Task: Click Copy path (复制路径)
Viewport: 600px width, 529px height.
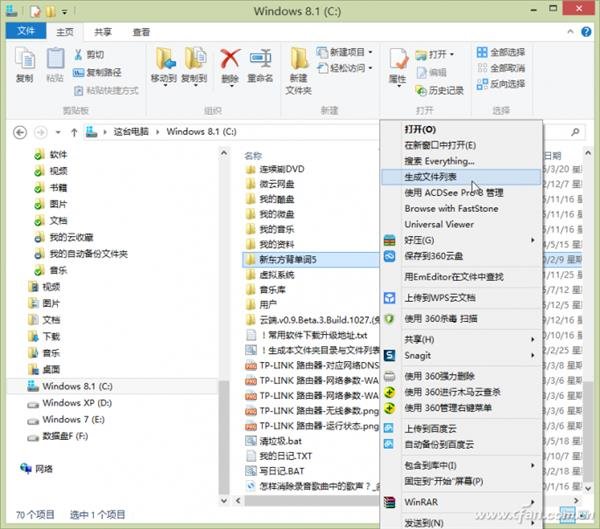Action: click(x=97, y=72)
